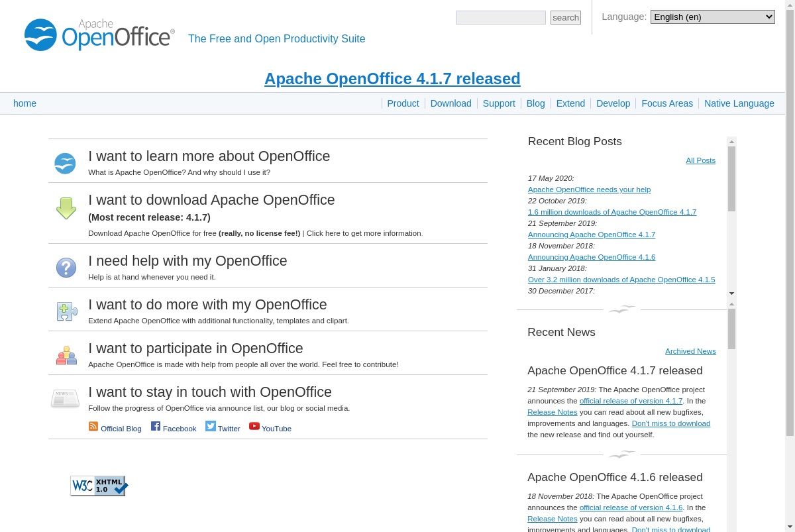Open the All Posts link

pyautogui.click(x=701, y=160)
